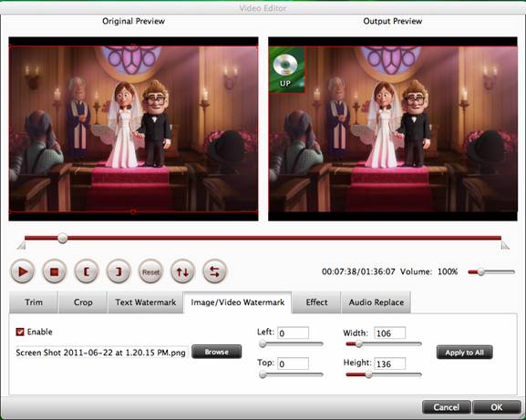This screenshot has height=420, width=526.
Task: Set trim end with right bracket button
Action: pyautogui.click(x=119, y=271)
